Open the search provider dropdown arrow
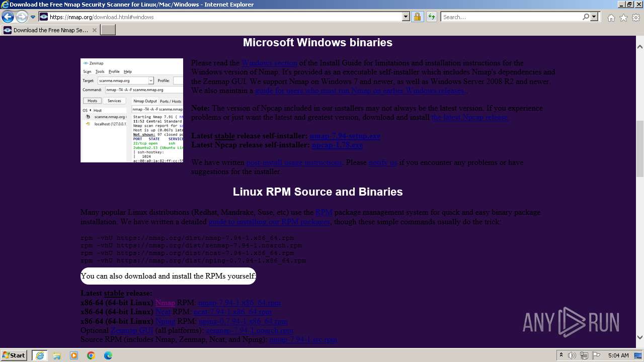 (595, 17)
